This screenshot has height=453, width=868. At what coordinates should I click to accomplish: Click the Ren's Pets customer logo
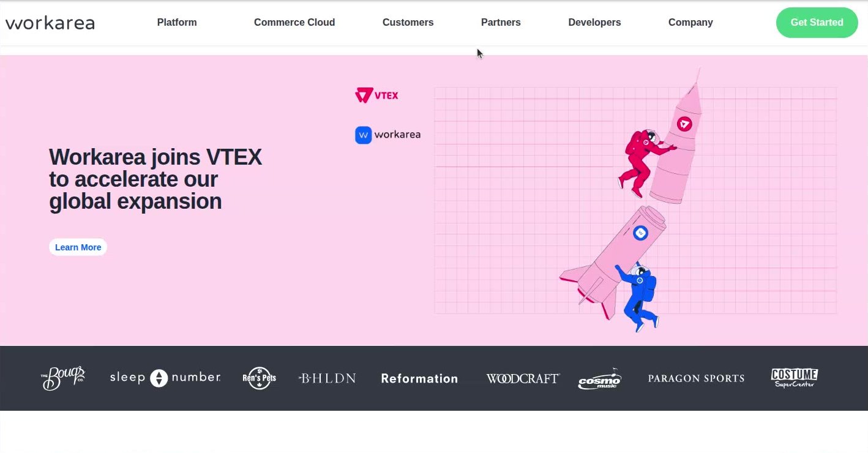click(x=260, y=378)
